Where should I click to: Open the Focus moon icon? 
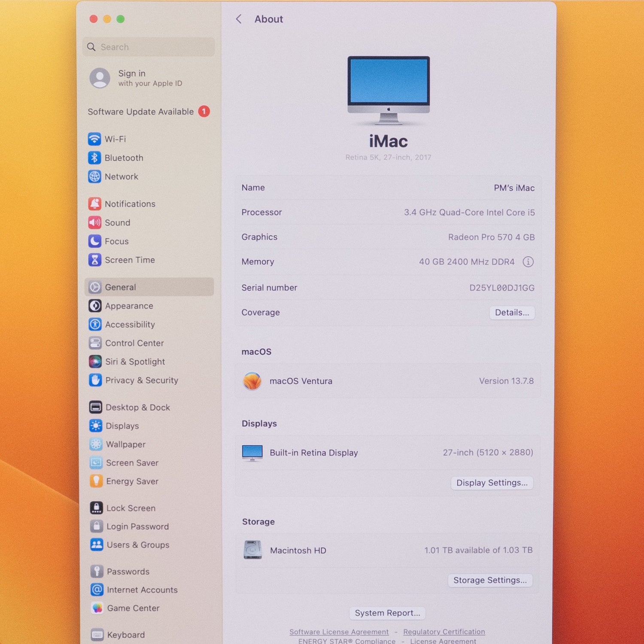click(x=95, y=241)
